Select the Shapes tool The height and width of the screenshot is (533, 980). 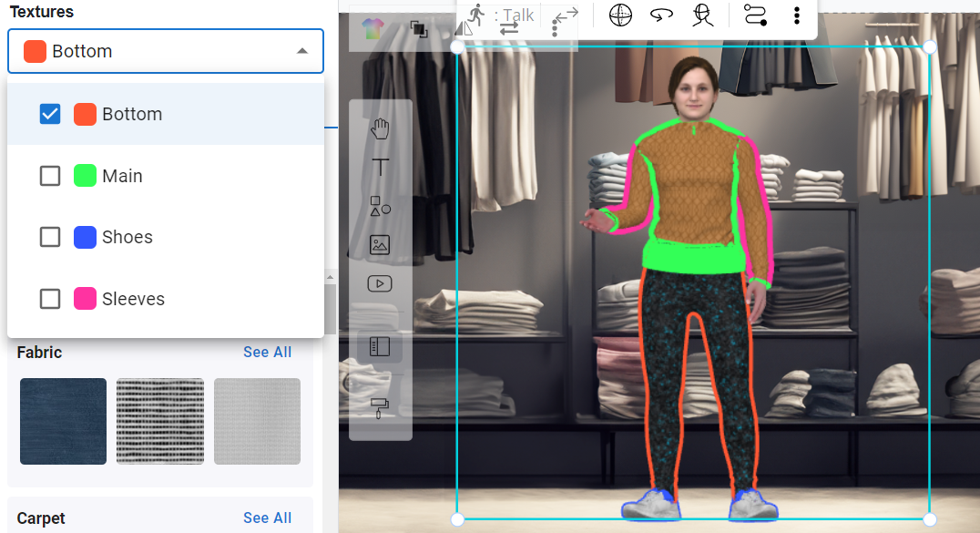(380, 207)
